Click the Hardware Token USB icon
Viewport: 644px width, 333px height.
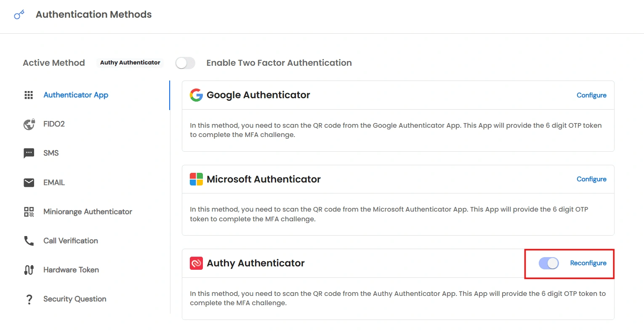click(29, 270)
